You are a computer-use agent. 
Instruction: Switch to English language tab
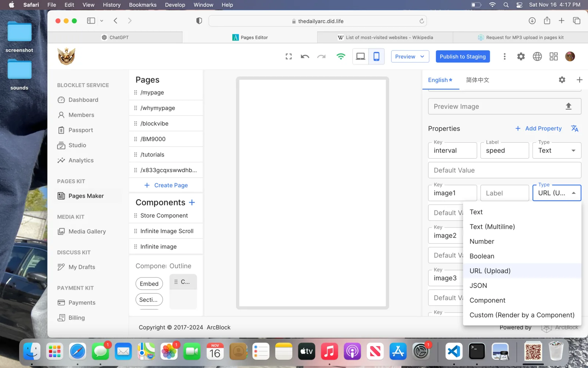tap(440, 80)
